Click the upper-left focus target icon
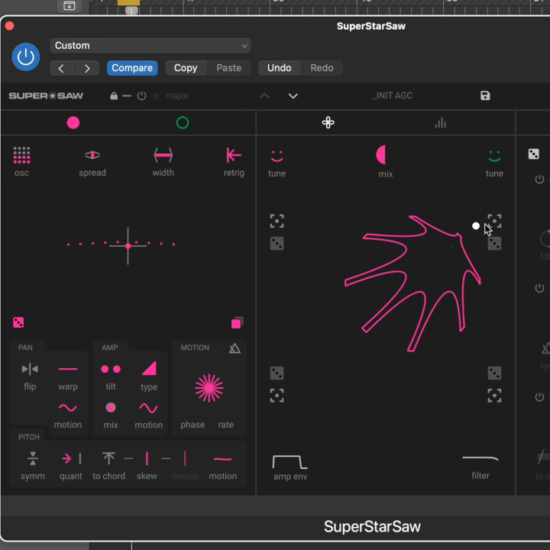This screenshot has height=550, width=550. (277, 221)
